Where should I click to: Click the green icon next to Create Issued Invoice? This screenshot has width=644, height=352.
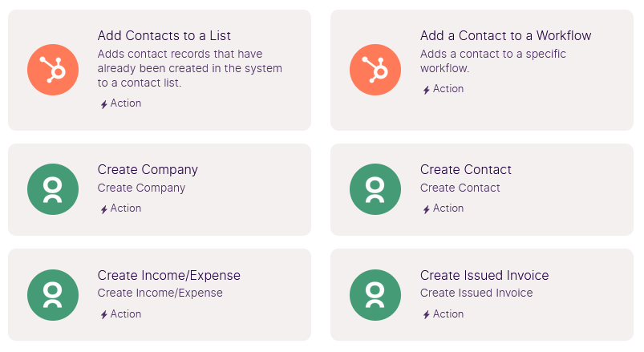point(375,295)
